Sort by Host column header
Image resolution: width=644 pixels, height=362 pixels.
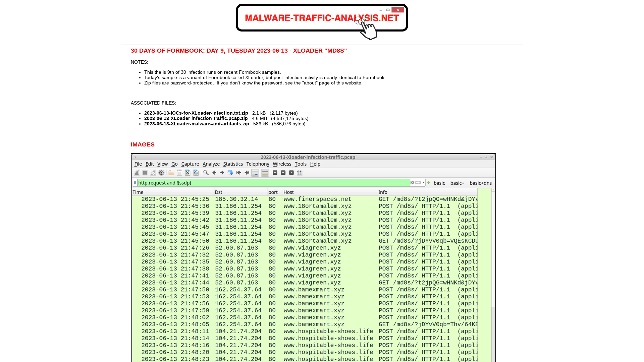330,192
